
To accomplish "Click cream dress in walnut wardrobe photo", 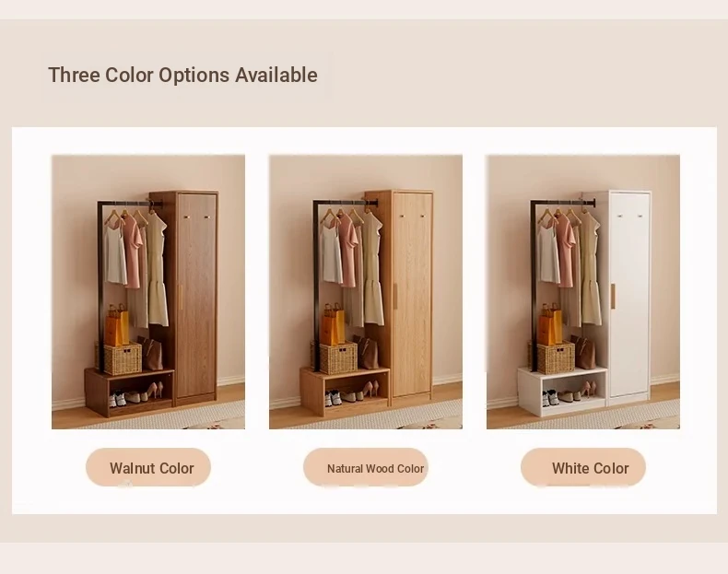I will 158,269.
